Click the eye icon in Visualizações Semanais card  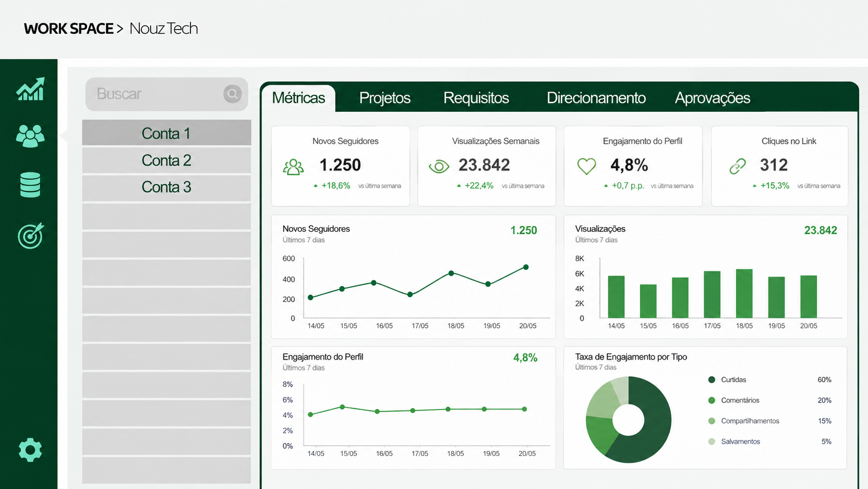439,166
